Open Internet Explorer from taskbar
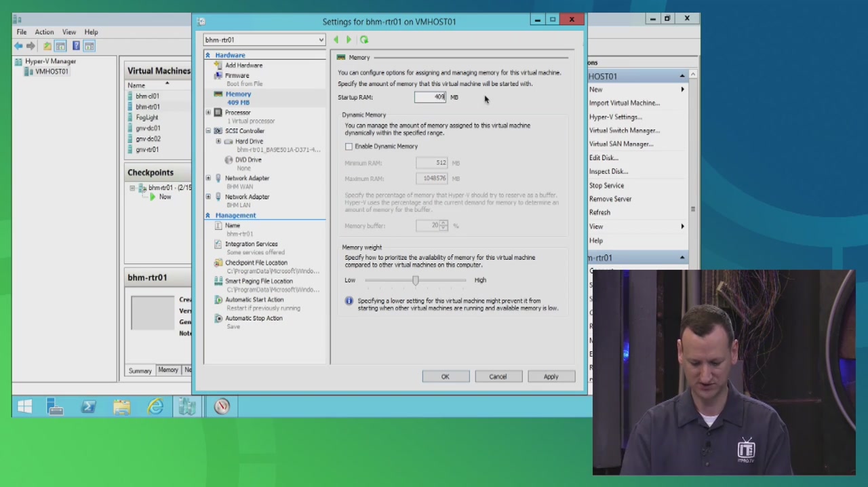The image size is (868, 487). pyautogui.click(x=155, y=406)
